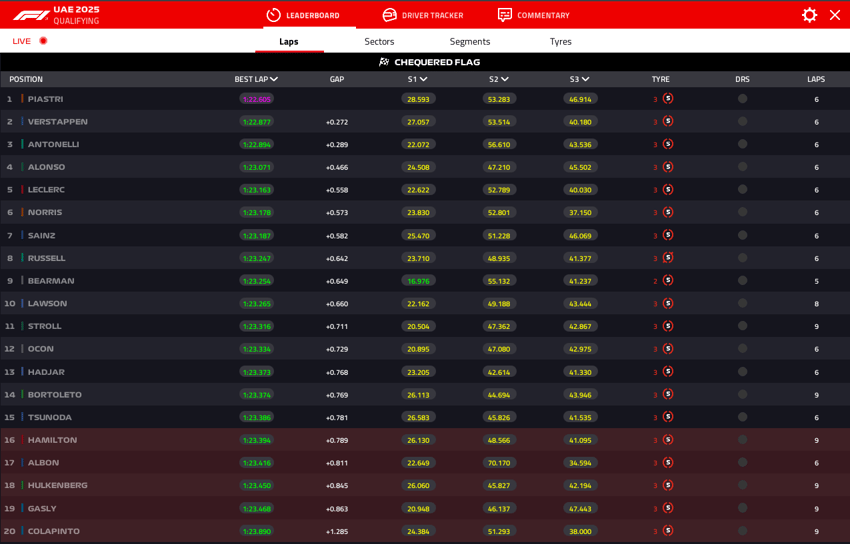Click Albon's S2 time 70.170
This screenshot has width=850, height=544.
[x=499, y=463]
